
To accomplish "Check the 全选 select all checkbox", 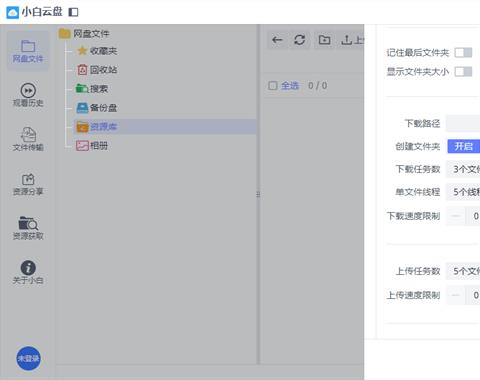I will pyautogui.click(x=273, y=86).
